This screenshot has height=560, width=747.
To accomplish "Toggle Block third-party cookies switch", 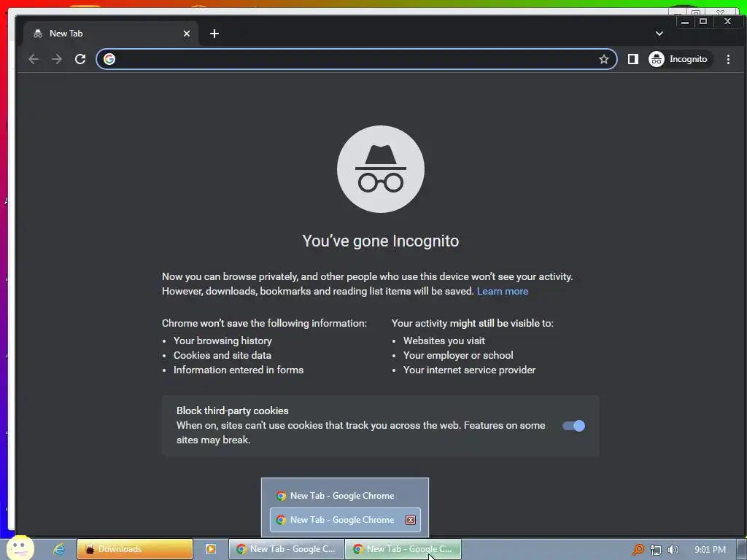I will coord(573,426).
